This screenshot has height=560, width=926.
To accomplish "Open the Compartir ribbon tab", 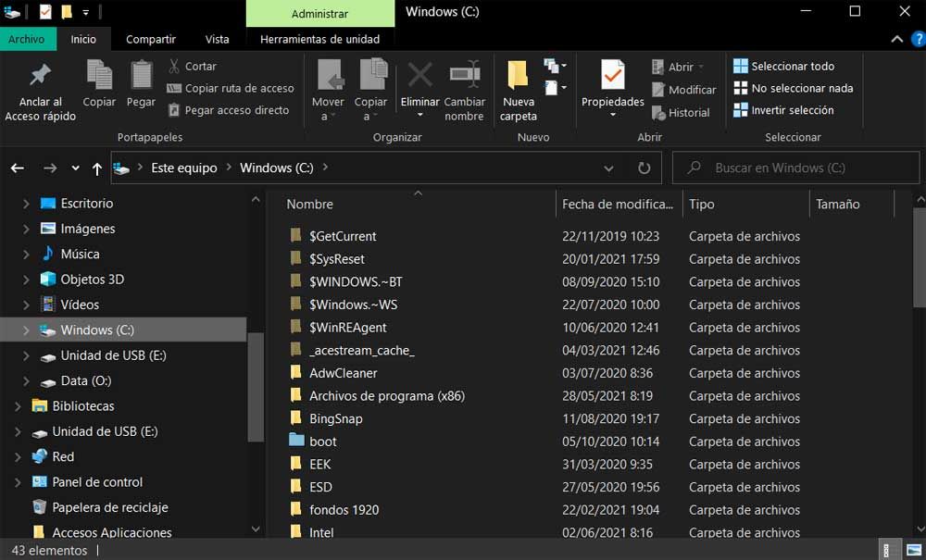I will point(151,40).
